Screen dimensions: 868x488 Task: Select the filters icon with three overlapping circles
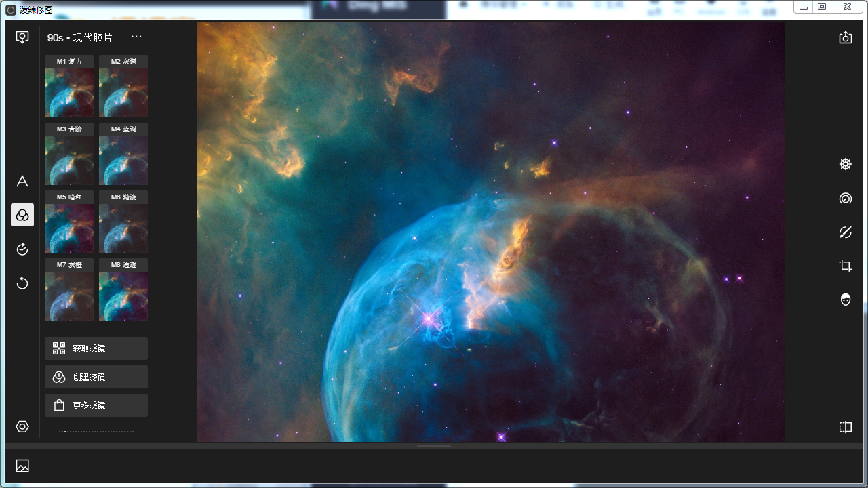pos(22,215)
